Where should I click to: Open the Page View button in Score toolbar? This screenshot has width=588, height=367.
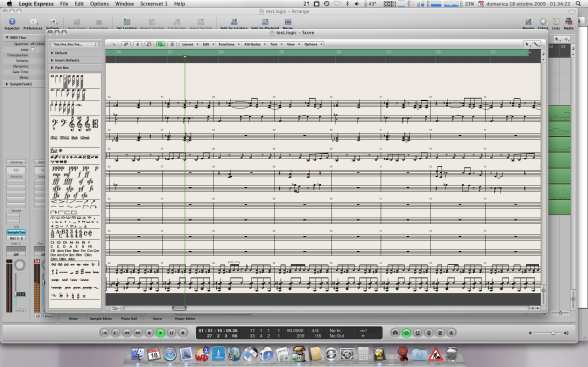pos(172,44)
